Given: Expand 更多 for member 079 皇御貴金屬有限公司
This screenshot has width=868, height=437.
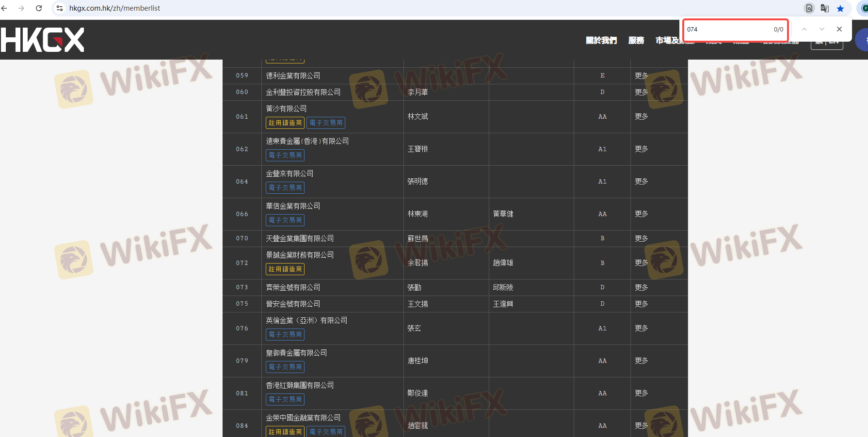Looking at the screenshot, I should tap(641, 361).
